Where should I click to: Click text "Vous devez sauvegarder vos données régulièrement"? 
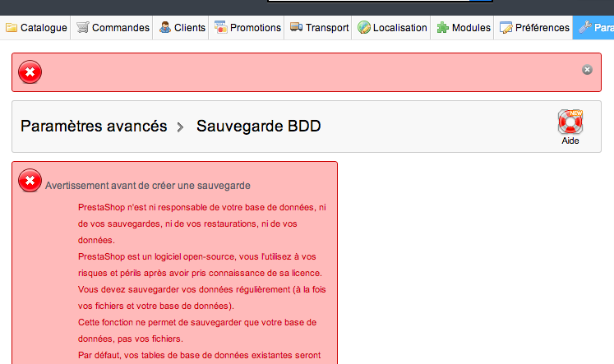(184, 289)
